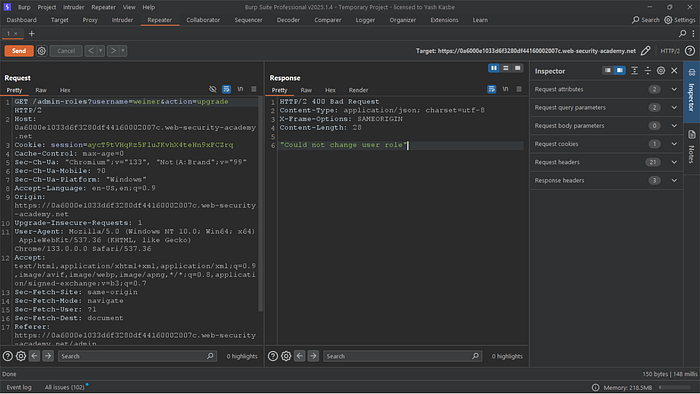This screenshot has width=700, height=394.
Task: Expand all Inspector sections icon
Action: pos(634,71)
